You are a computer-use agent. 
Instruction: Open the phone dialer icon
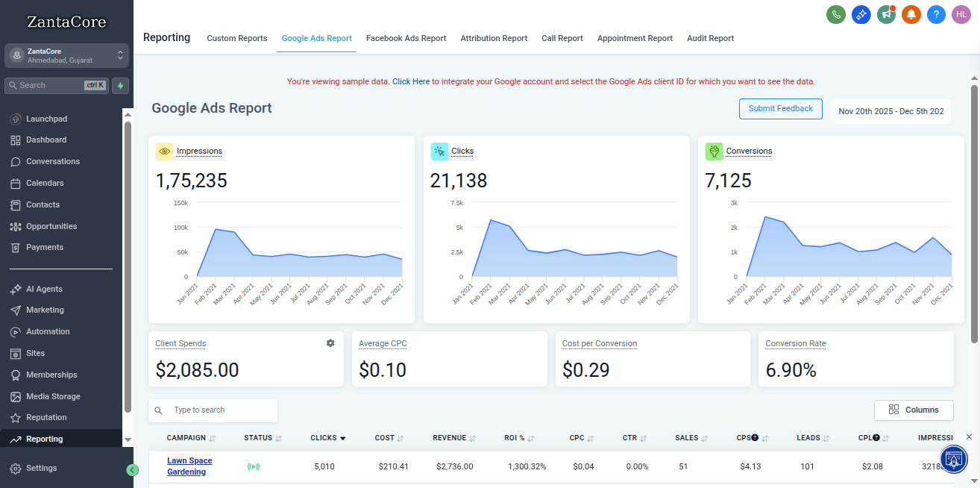[x=835, y=13]
